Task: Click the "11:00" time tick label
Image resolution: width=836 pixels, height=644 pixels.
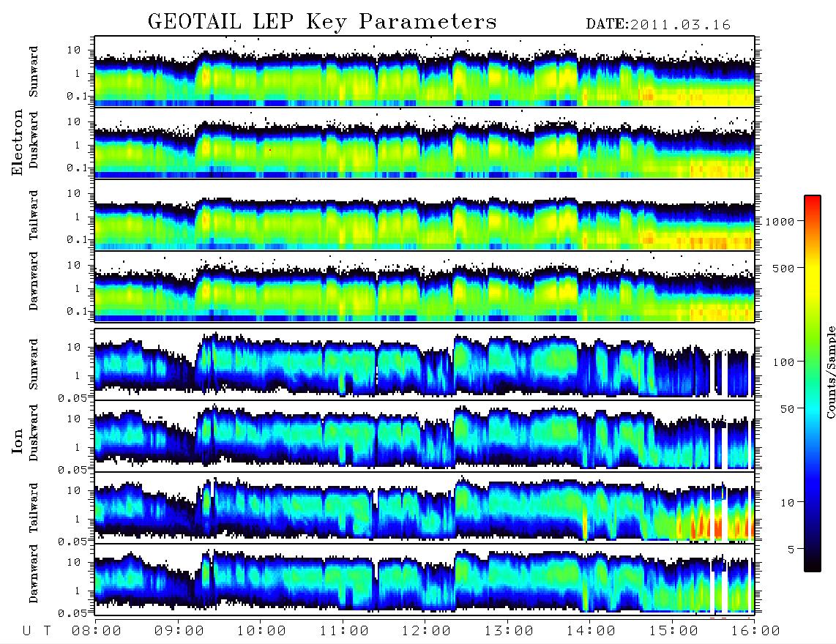Action: (344, 631)
